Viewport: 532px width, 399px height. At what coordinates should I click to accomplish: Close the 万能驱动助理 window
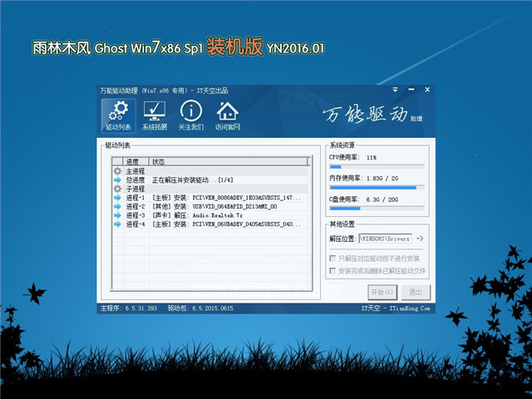(427, 90)
